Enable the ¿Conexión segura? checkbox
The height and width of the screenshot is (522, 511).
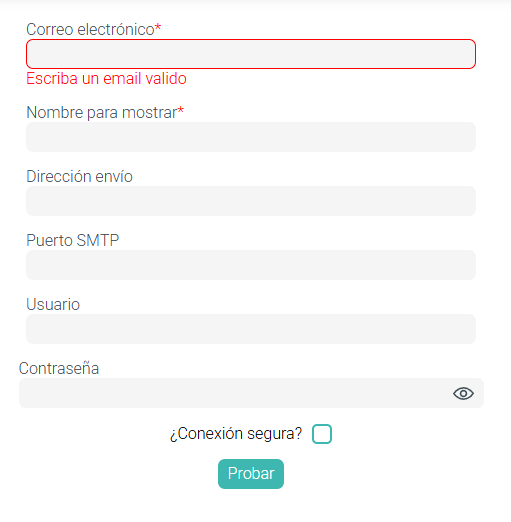(322, 434)
